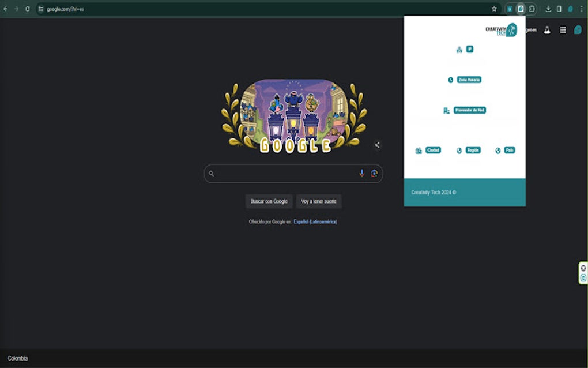The image size is (588, 368).
Task: Open Downloads from the Chrome toolbar
Action: click(548, 9)
